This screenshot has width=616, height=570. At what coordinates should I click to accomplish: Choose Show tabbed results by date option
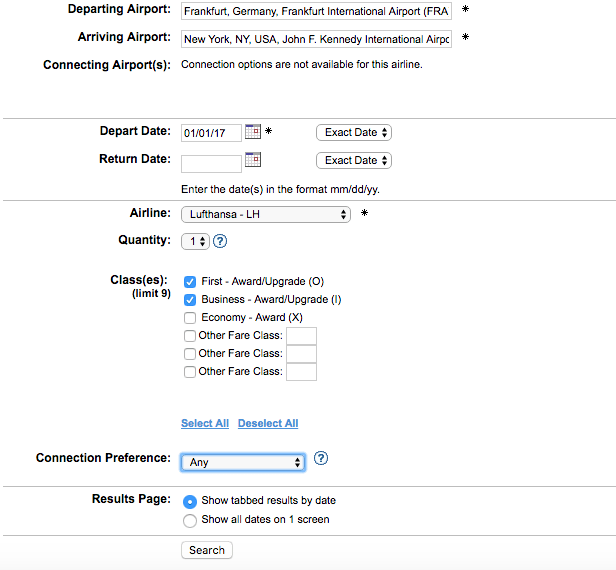[190, 501]
